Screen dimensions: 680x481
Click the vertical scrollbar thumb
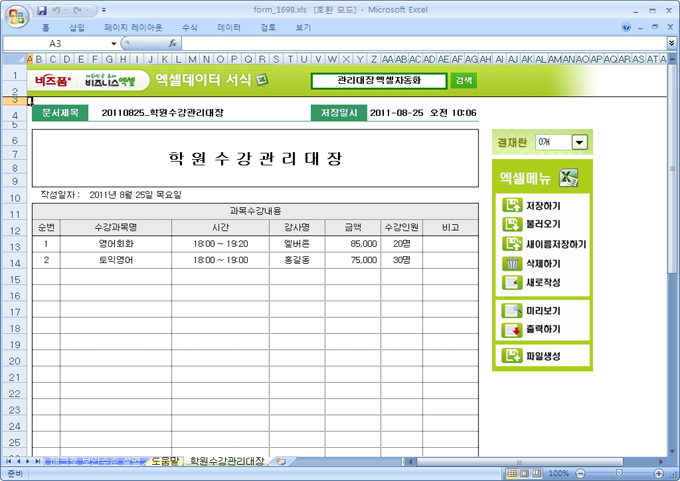tap(672, 169)
